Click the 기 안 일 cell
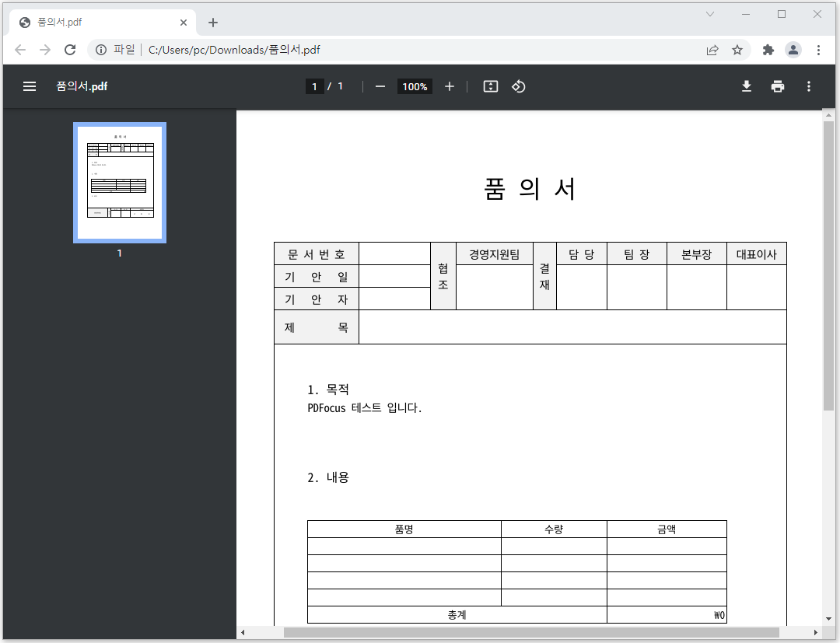The image size is (840, 643). click(x=317, y=277)
